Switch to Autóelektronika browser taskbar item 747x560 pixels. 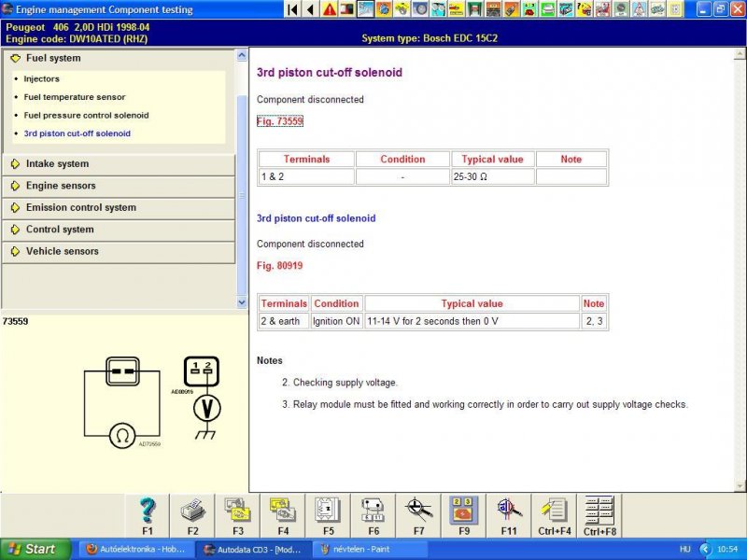coord(136,549)
